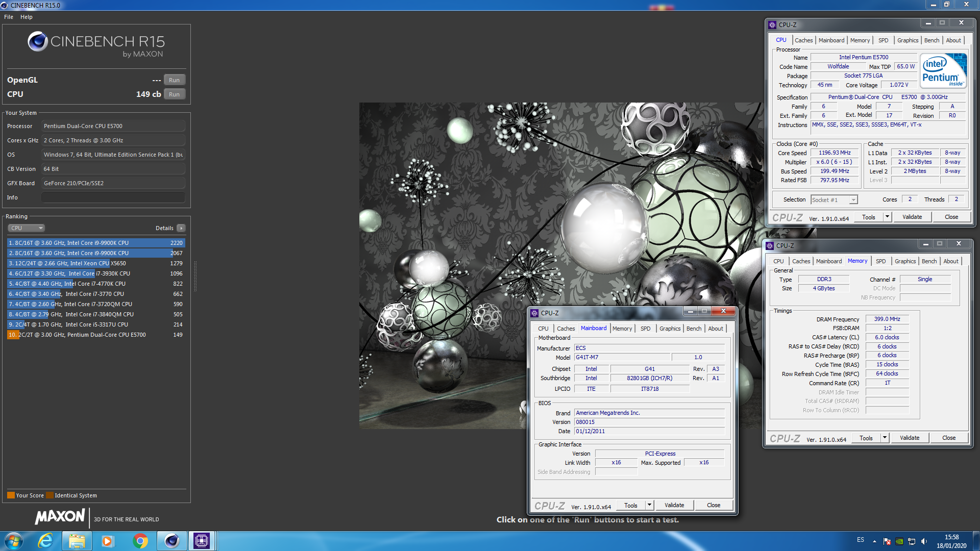Select the Pentium E5700 ranking row
980x551 pixels.
pos(96,335)
